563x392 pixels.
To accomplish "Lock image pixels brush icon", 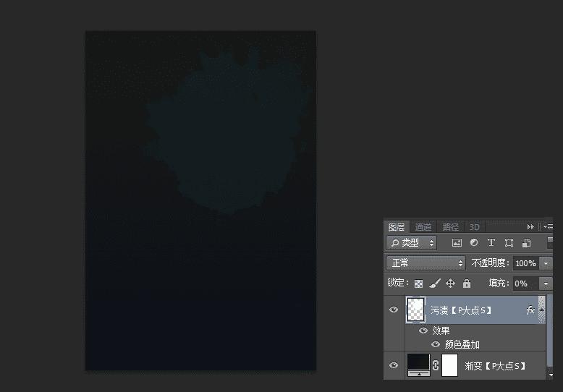I will (x=434, y=284).
